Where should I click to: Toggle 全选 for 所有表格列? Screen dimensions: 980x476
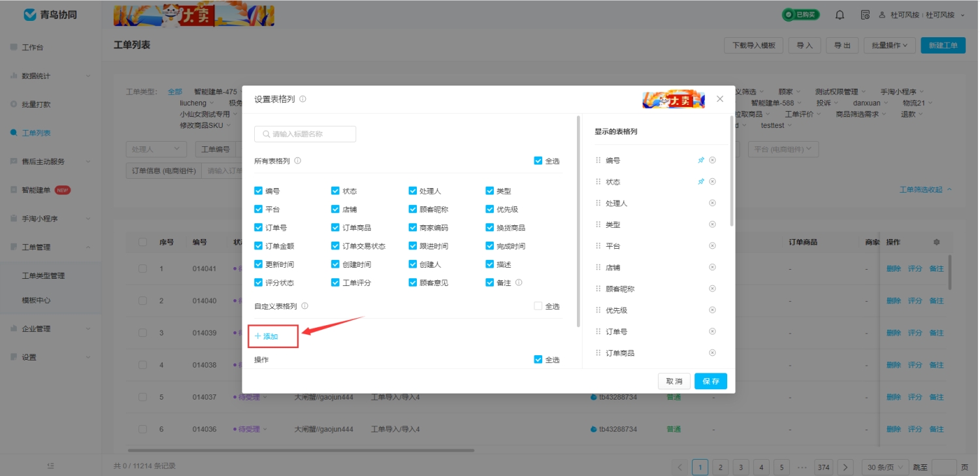tap(538, 161)
